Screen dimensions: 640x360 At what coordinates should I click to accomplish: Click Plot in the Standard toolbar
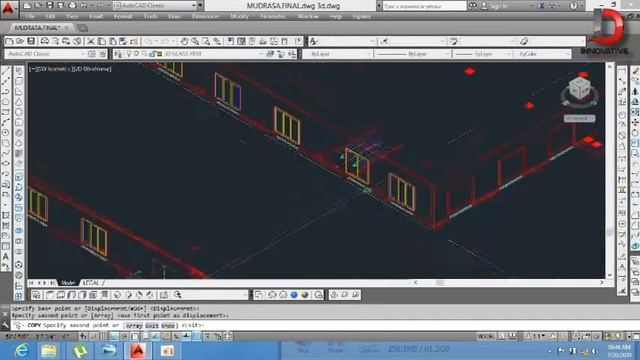click(45, 41)
